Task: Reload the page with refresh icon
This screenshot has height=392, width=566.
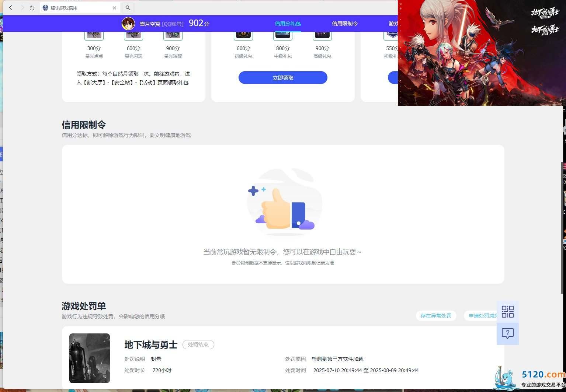Action: (x=32, y=8)
